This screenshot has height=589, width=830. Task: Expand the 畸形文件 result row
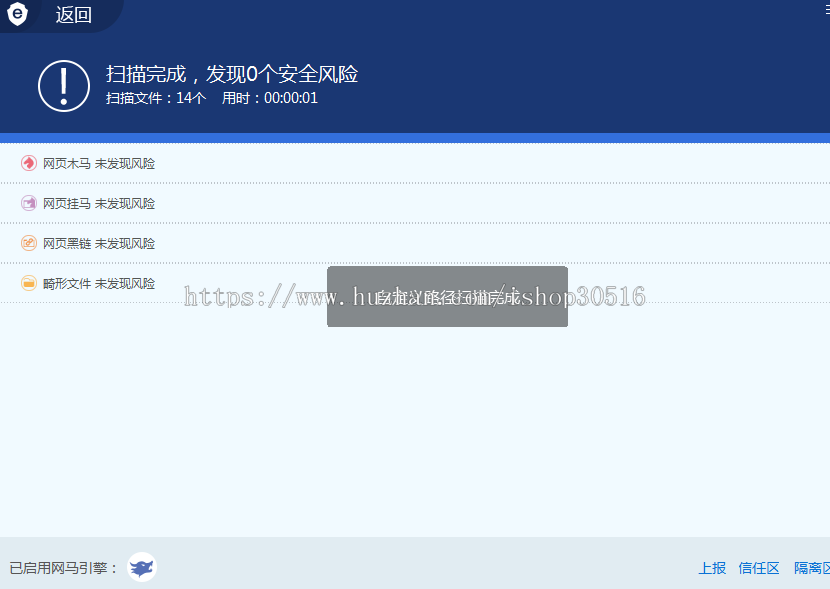click(x=97, y=283)
